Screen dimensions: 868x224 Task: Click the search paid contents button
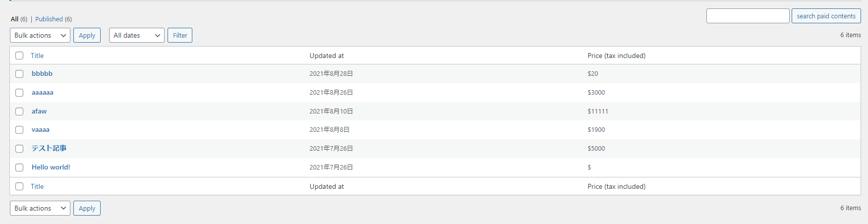pyautogui.click(x=826, y=16)
